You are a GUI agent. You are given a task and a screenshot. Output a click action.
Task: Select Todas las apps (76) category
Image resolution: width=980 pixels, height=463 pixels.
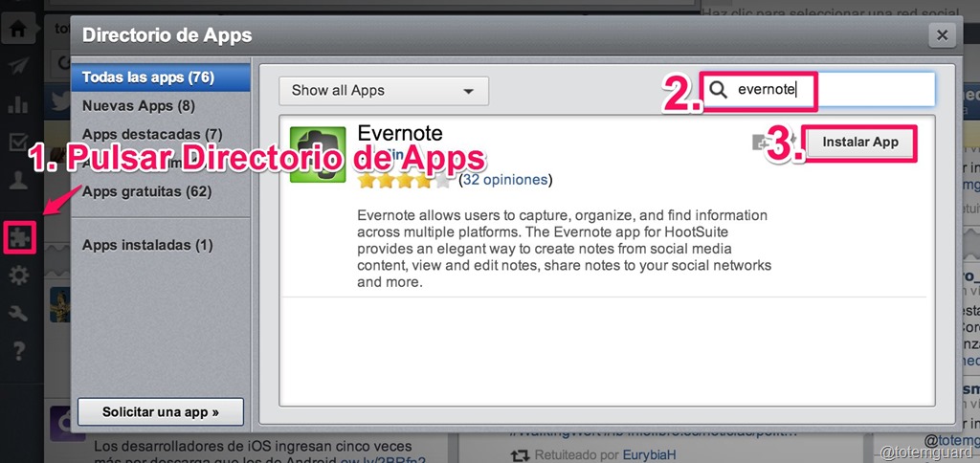(x=161, y=77)
